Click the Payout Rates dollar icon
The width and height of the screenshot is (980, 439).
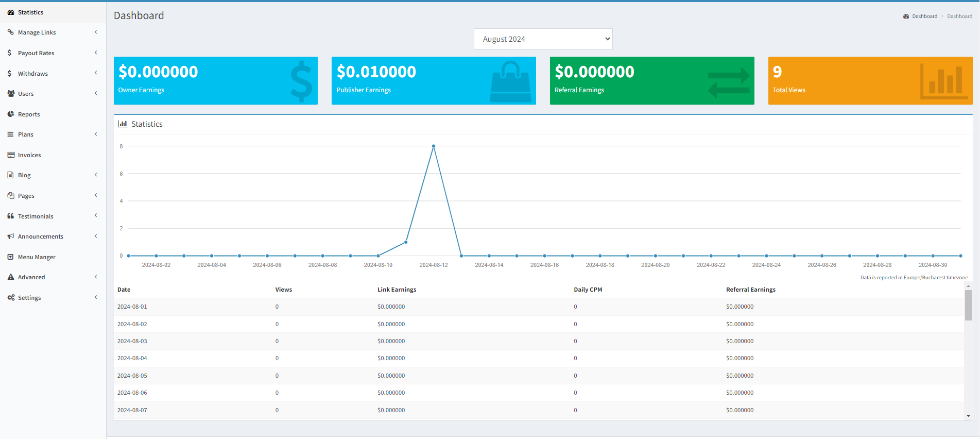click(9, 53)
